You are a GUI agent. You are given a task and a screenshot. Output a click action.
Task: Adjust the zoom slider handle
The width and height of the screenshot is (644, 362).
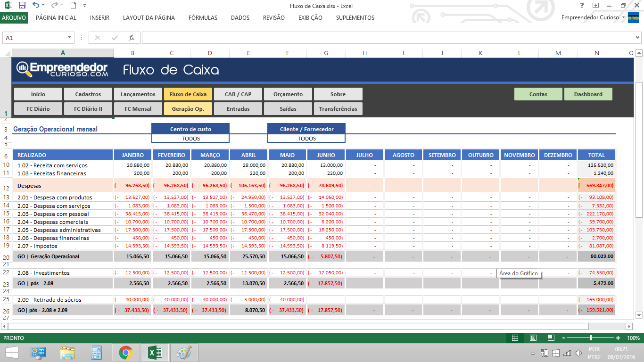tap(591, 338)
